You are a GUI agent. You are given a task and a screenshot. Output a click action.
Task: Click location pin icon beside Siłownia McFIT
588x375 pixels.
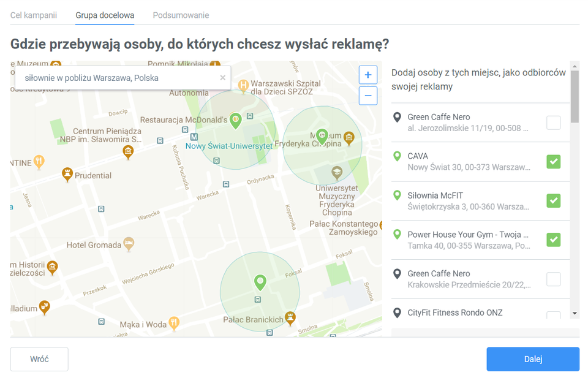[x=397, y=195]
